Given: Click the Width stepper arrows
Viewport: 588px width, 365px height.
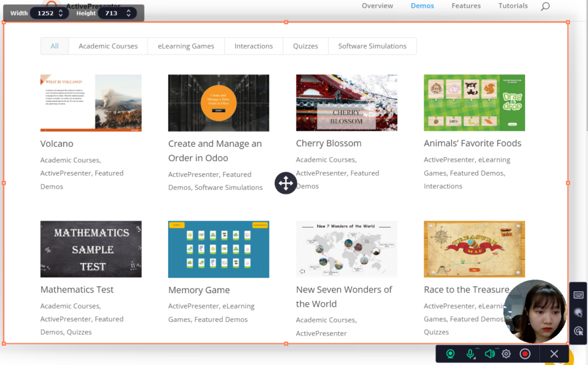Looking at the screenshot, I should pyautogui.click(x=61, y=13).
